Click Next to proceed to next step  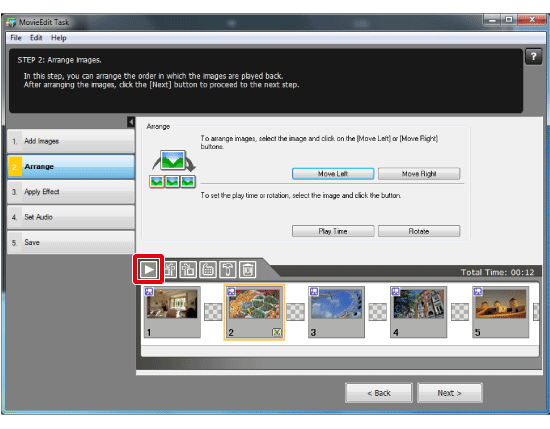[450, 393]
